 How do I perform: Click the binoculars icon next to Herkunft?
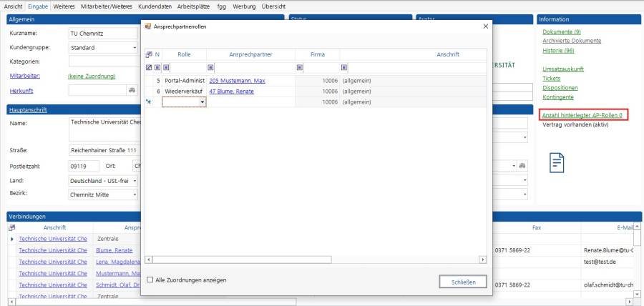click(131, 91)
